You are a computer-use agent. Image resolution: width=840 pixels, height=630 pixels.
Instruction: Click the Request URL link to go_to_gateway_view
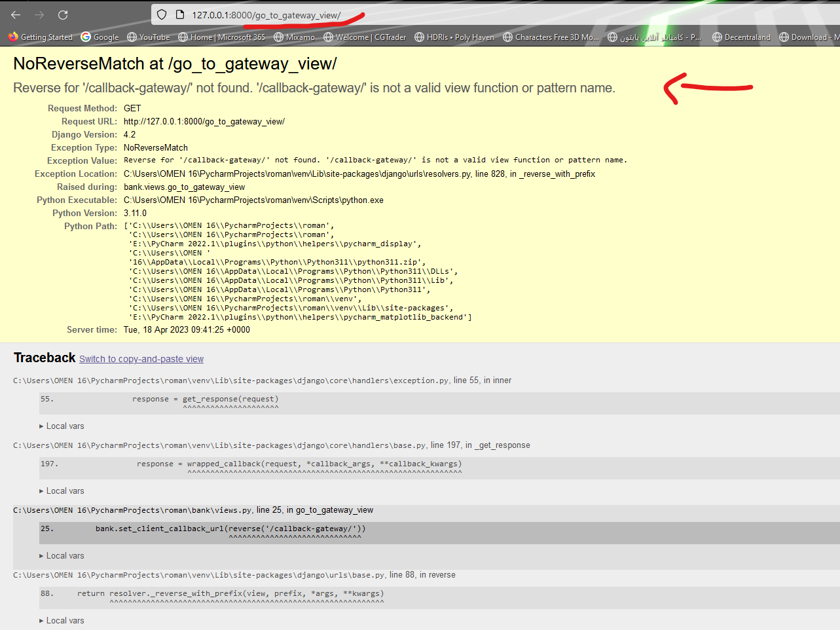coord(204,121)
